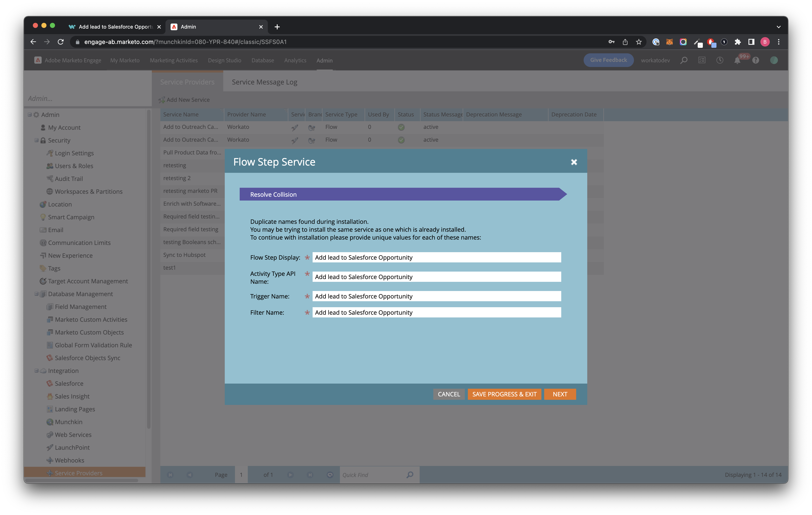Collapse the Security tree node
The image size is (812, 515).
tap(36, 140)
